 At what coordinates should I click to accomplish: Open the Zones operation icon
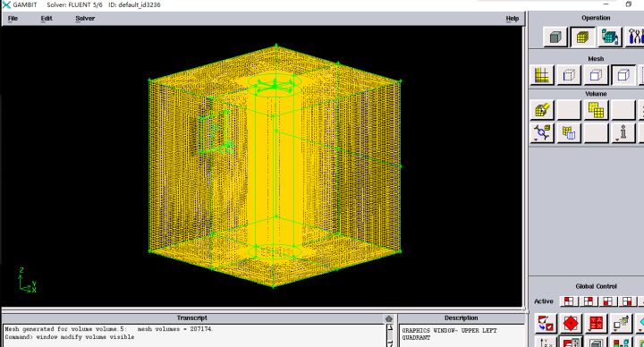[609, 38]
